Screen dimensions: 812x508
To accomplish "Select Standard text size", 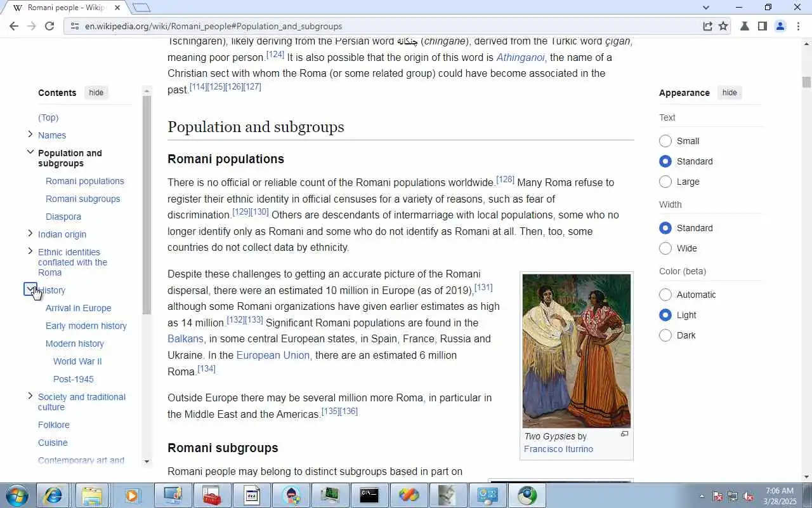I will pos(665,161).
